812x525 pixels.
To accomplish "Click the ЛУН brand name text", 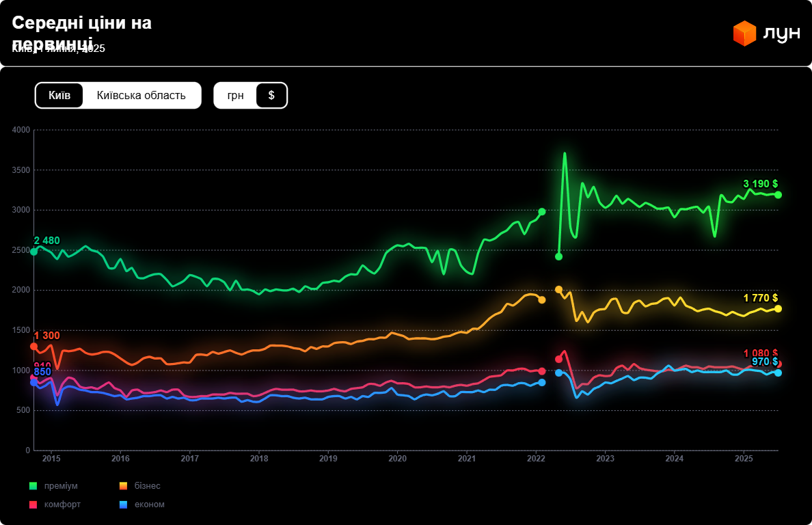I will (x=781, y=33).
